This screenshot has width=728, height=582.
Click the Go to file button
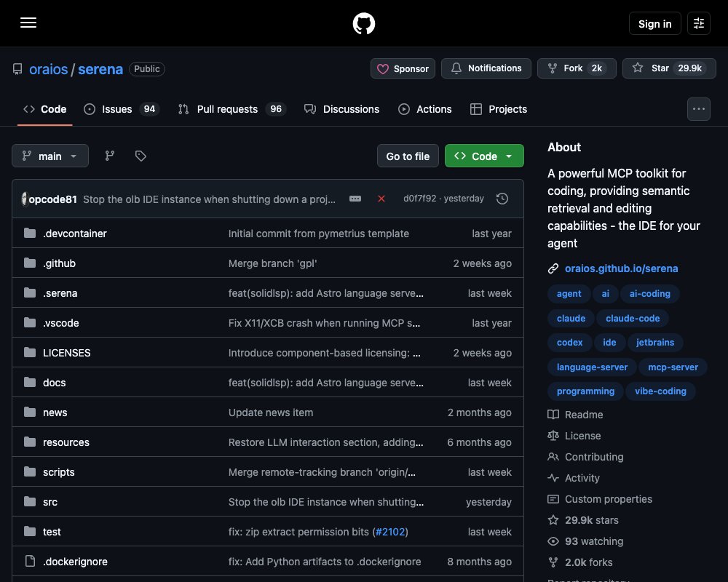pyautogui.click(x=408, y=156)
